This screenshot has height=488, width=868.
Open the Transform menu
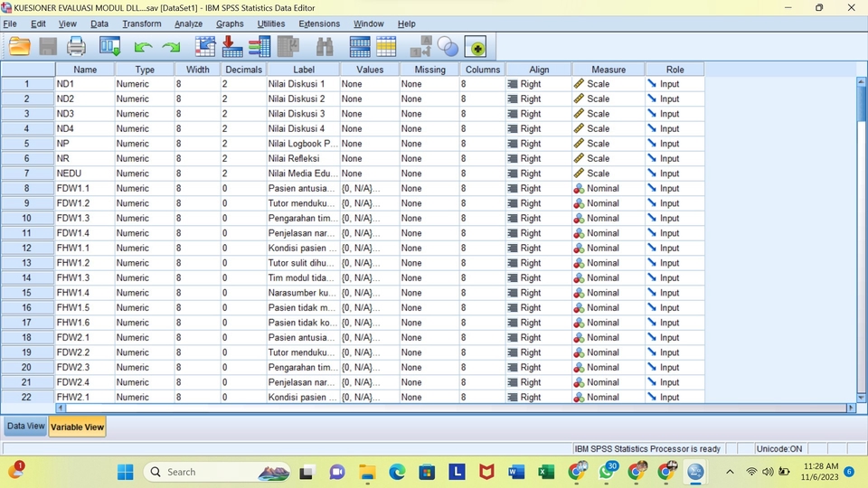point(142,23)
